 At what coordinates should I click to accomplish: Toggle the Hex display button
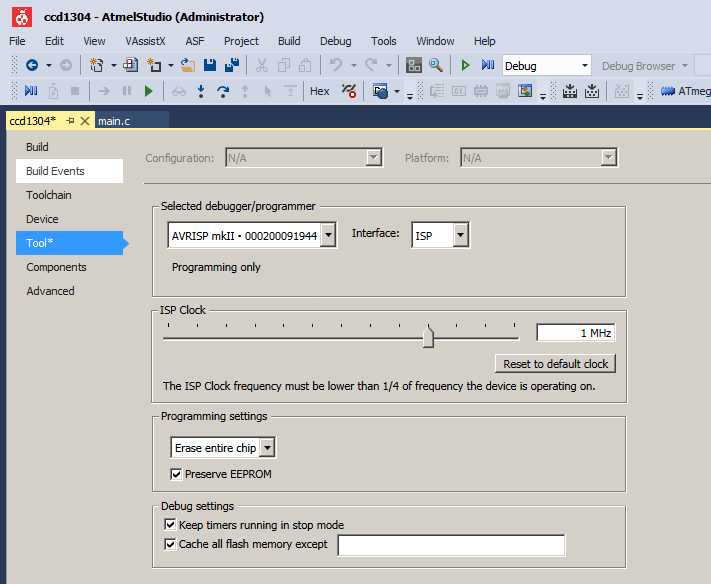click(320, 91)
